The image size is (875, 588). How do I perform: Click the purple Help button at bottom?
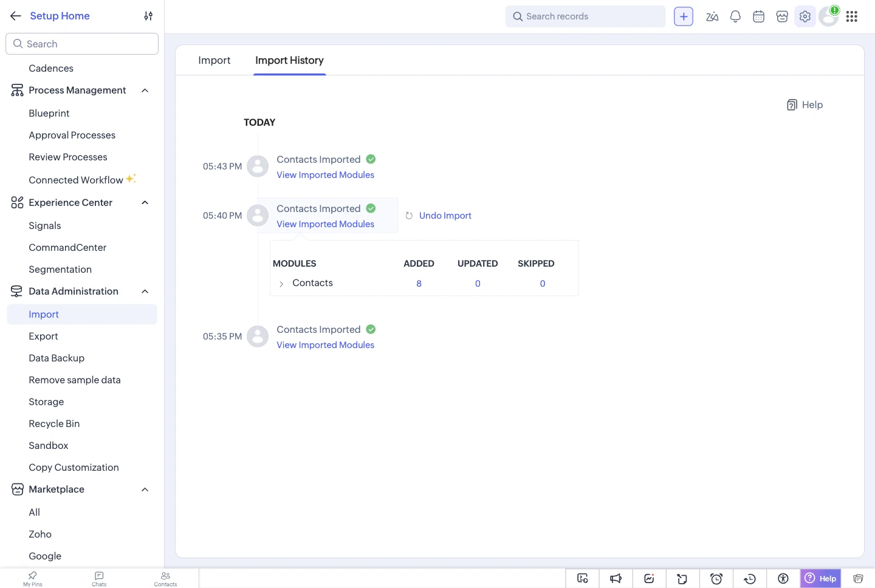point(821,578)
